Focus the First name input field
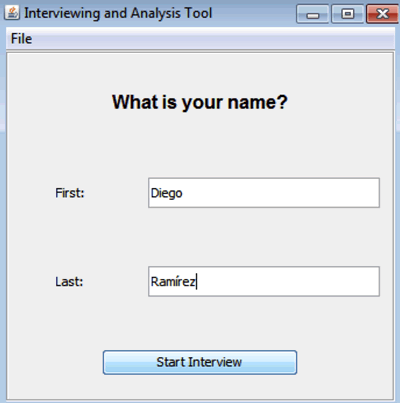 click(x=264, y=193)
